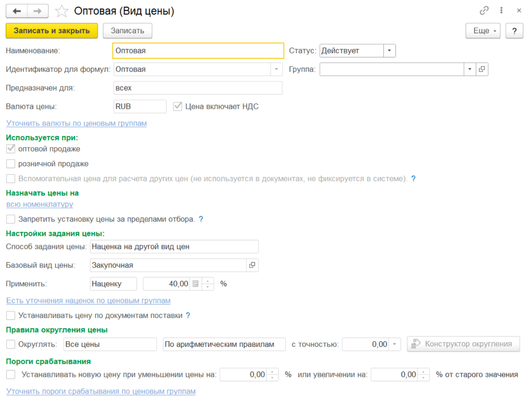532x408 pixels.
Task: Click the back navigation arrow
Action: pos(17,11)
